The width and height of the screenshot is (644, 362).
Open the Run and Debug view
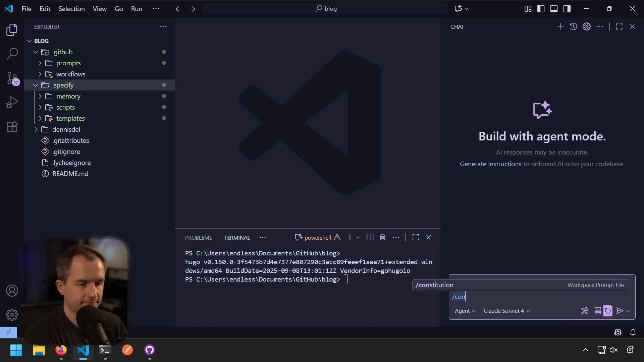(12, 102)
